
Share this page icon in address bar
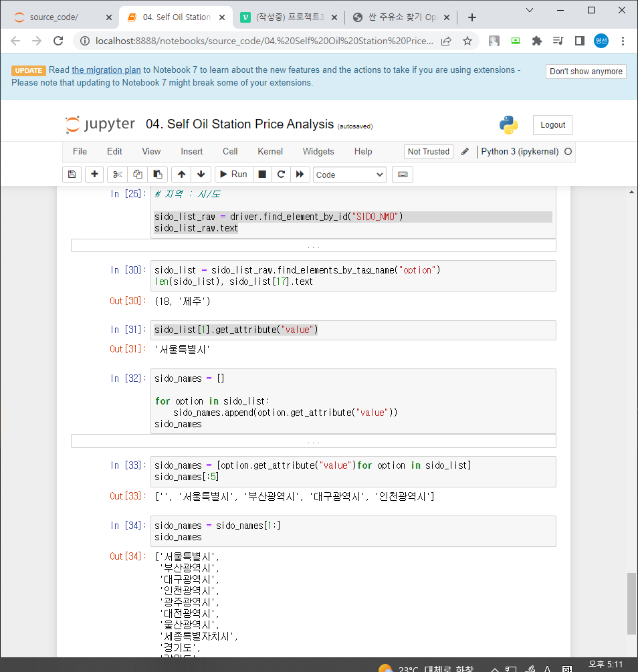coord(446,41)
